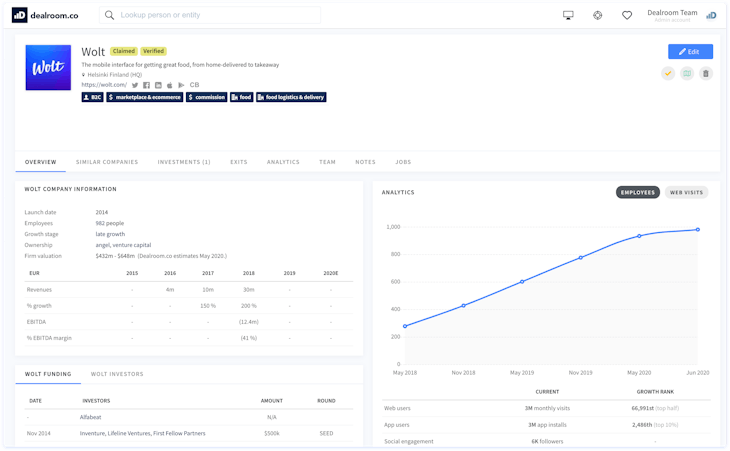Click the '3M app installs' value
The image size is (730, 451).
pyautogui.click(x=547, y=424)
